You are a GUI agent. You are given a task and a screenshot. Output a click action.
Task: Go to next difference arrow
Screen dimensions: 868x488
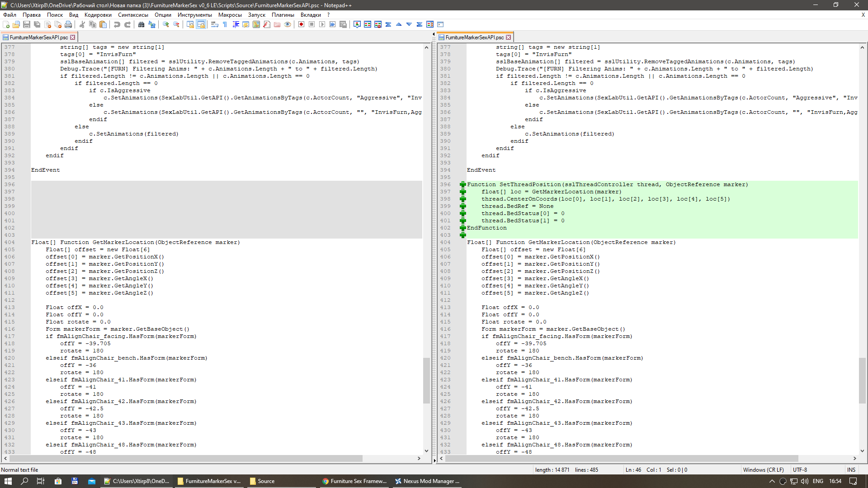(409, 24)
